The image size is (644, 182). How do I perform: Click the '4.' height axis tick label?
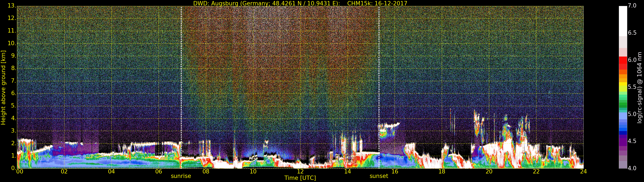point(14,118)
